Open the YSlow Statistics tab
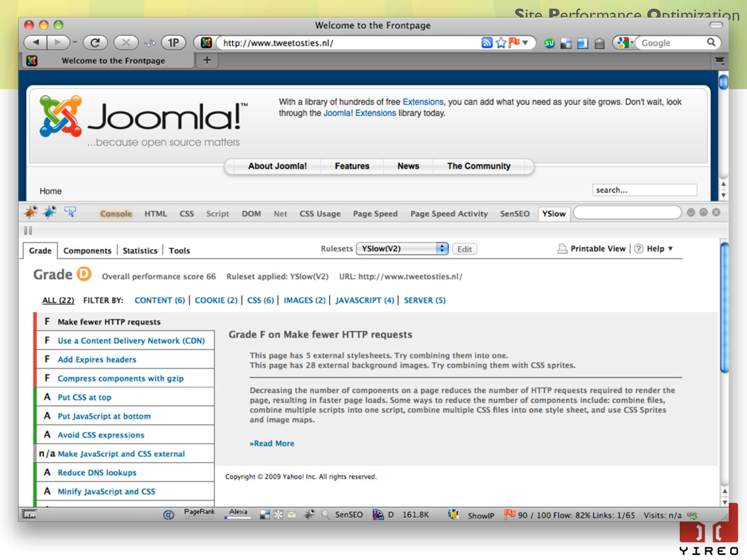 [x=140, y=251]
